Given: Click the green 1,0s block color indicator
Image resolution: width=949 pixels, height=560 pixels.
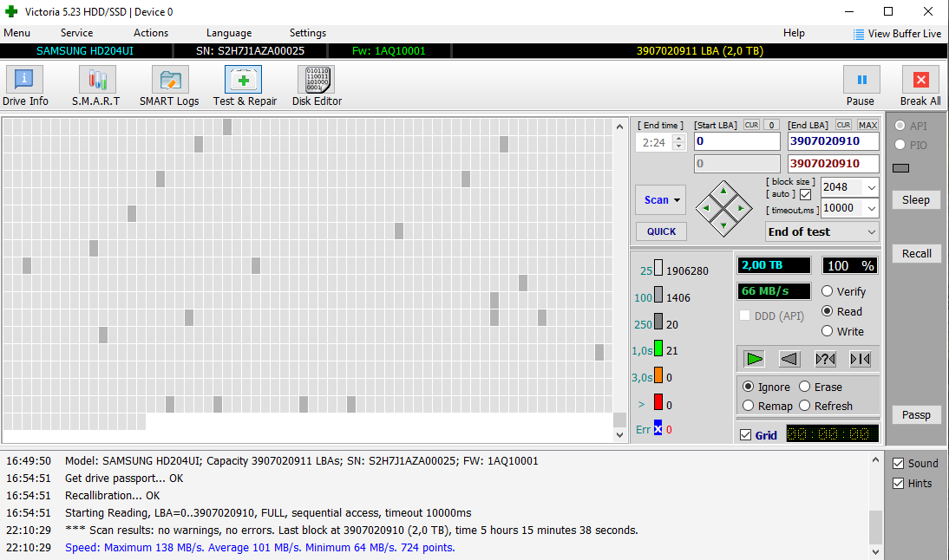Looking at the screenshot, I should 658,348.
